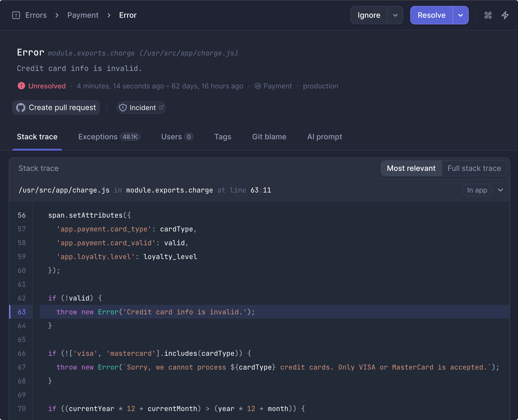
Task: Click the external link icon beside Incident
Action: pyautogui.click(x=161, y=108)
